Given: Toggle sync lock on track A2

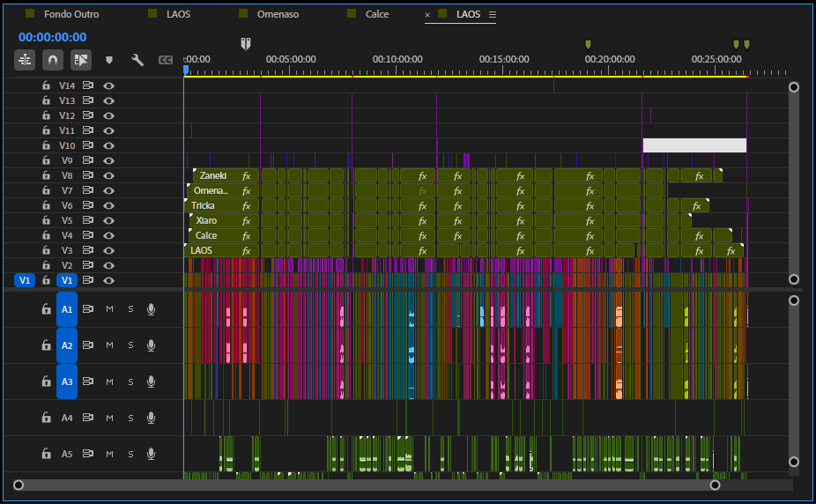Looking at the screenshot, I should click(x=88, y=345).
